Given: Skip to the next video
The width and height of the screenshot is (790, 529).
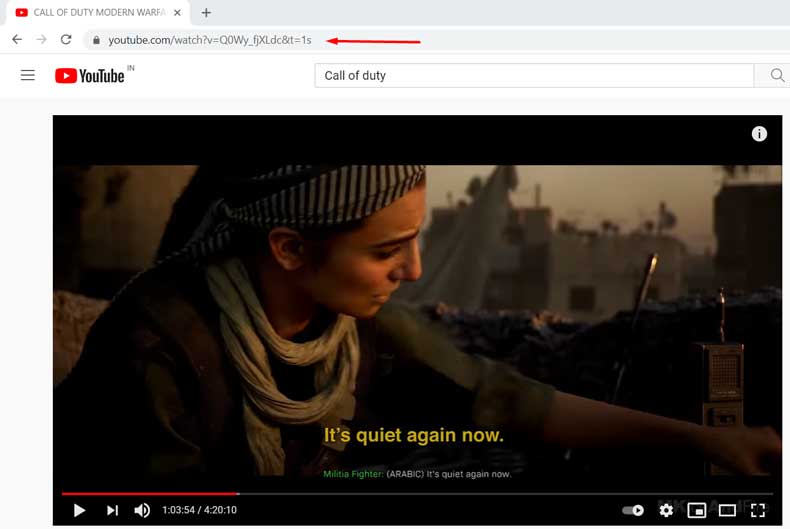Looking at the screenshot, I should (x=112, y=510).
